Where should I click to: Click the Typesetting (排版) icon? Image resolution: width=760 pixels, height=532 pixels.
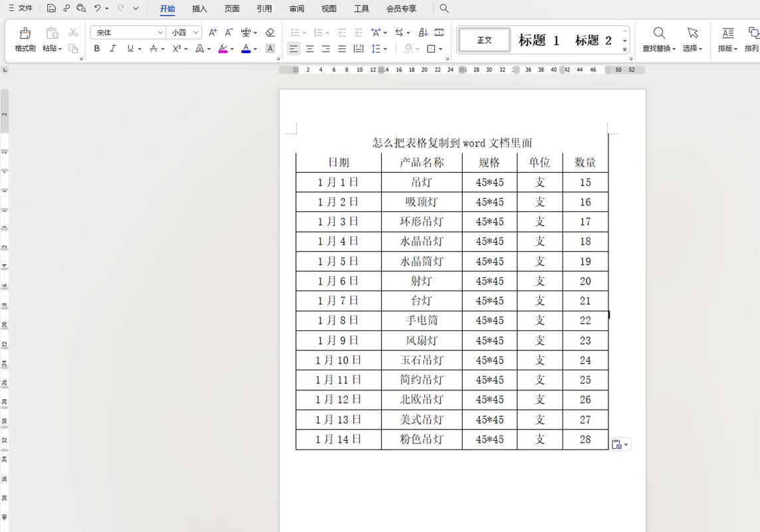pos(727,33)
